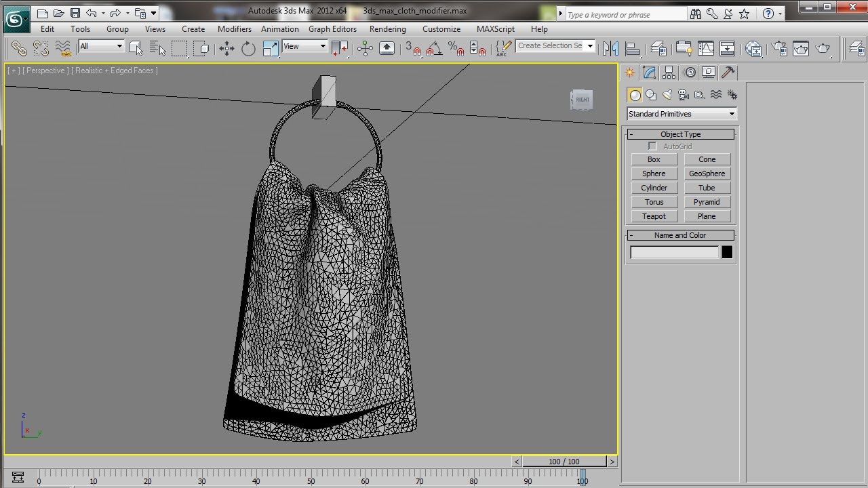Click the Render teapot icon
This screenshot has height=488, width=868.
click(x=823, y=48)
